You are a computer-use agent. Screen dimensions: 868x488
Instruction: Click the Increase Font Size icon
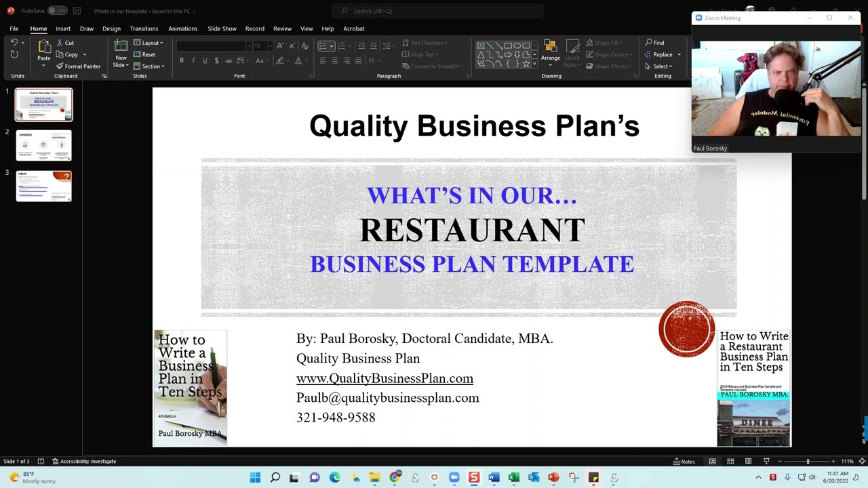[280, 45]
